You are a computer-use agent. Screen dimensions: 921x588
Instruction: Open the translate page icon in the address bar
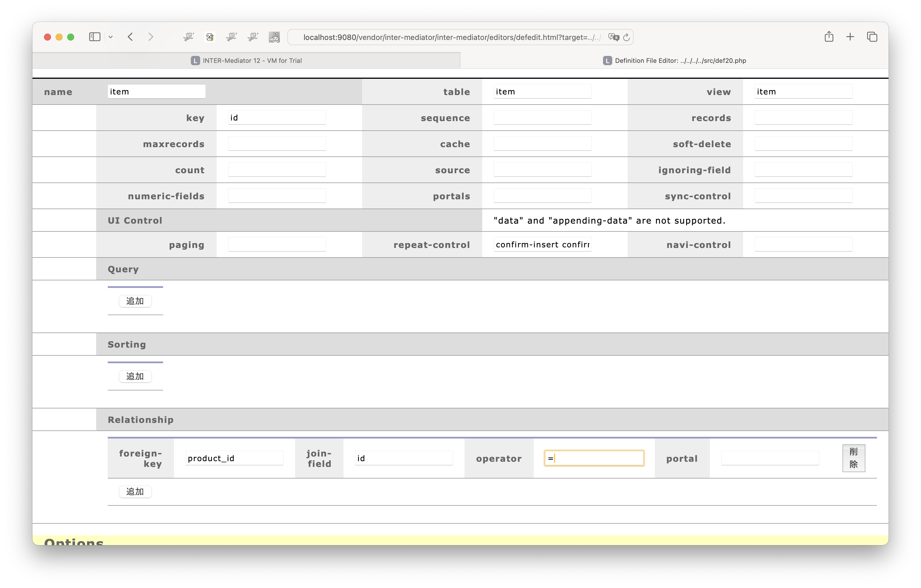[x=613, y=37]
